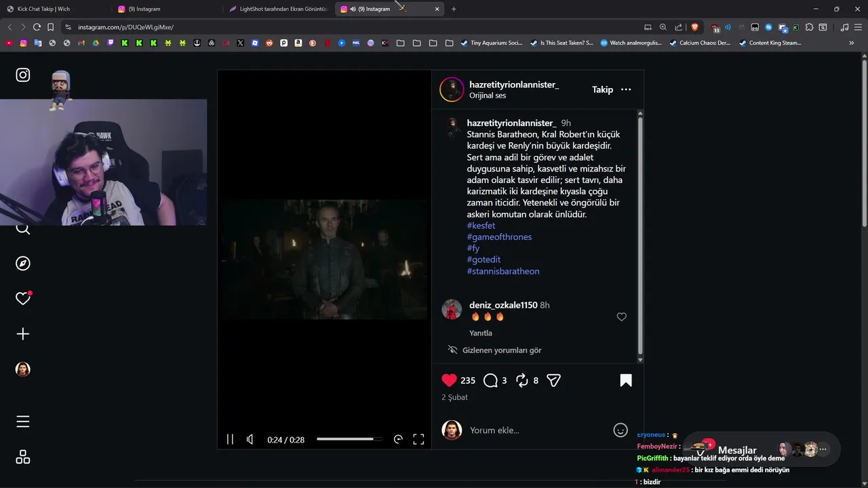Expand the sidebar hamburger More menu
The height and width of the screenshot is (488, 868).
tap(23, 422)
